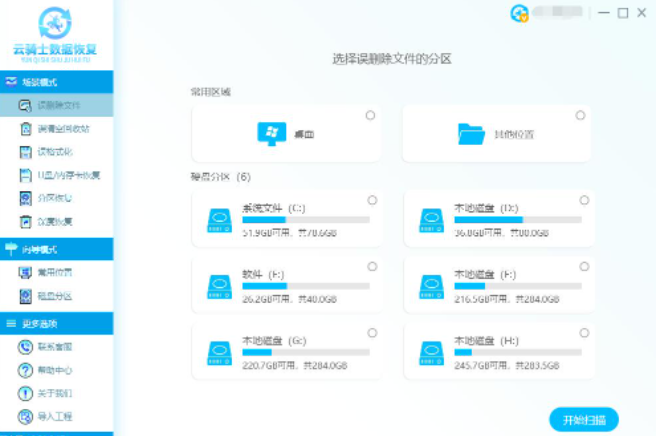Select radio button for 本地磁盘 (G:)
This screenshot has width=657, height=436.
coord(372,333)
